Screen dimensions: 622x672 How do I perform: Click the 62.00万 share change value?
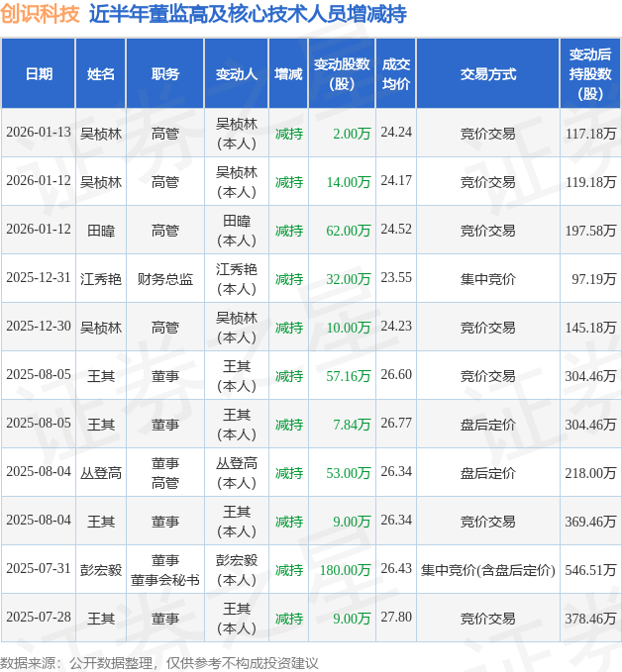pyautogui.click(x=349, y=231)
